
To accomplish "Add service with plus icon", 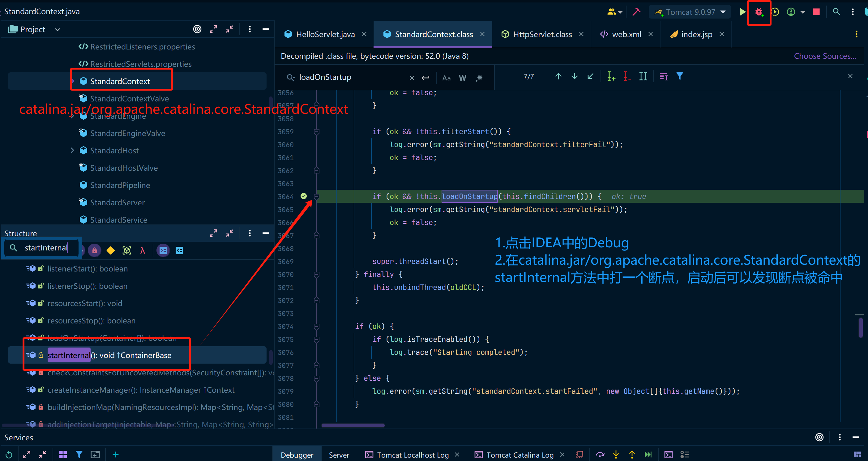I will [x=116, y=455].
